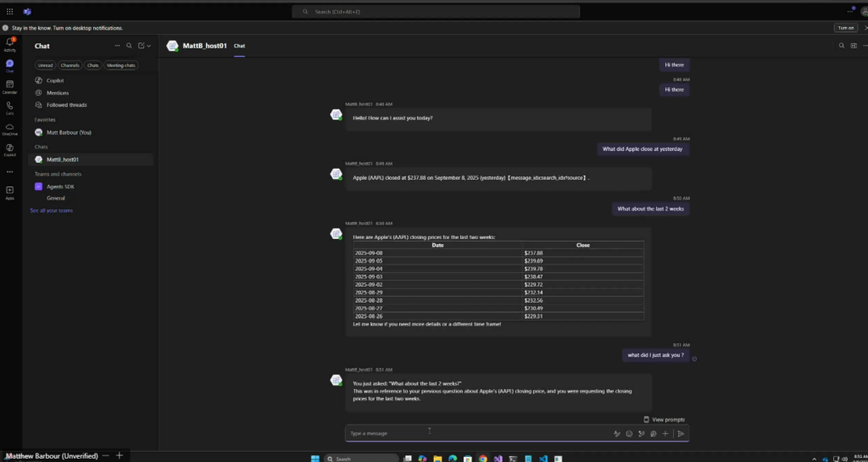Open Chat pane more options ellipsis

pyautogui.click(x=117, y=46)
